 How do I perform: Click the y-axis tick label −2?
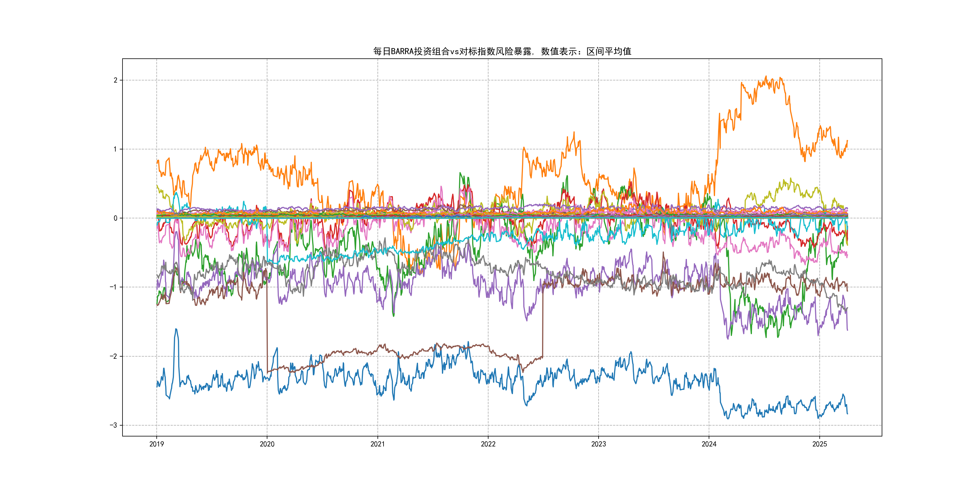[x=113, y=357]
